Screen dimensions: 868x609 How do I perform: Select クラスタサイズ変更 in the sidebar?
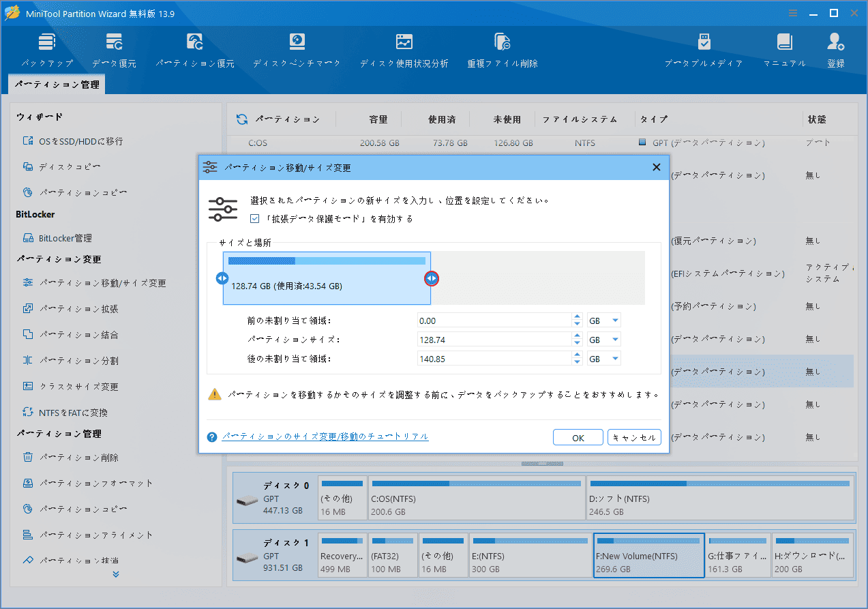(70, 387)
